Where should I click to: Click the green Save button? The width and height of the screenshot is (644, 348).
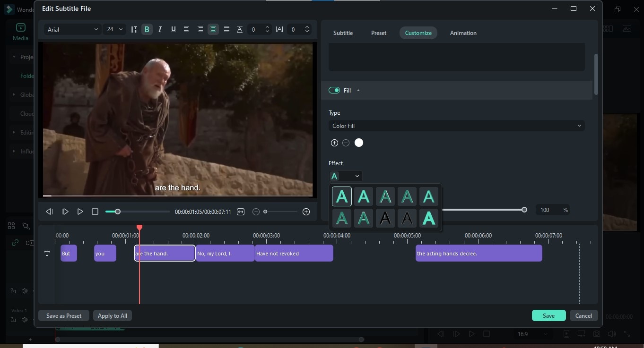tap(548, 316)
